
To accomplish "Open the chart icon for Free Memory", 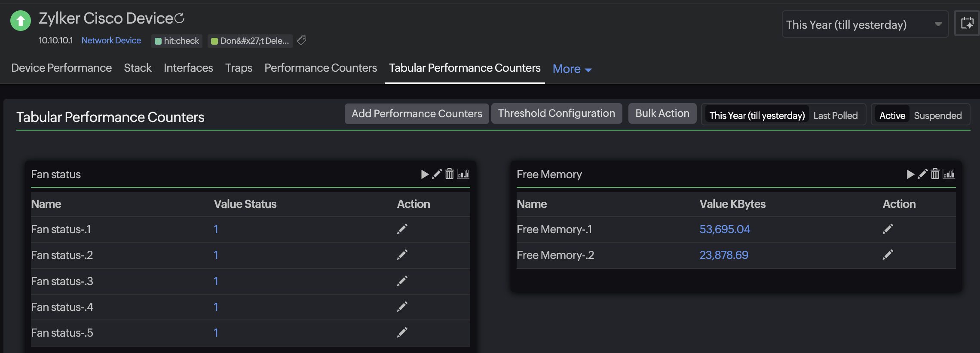I will tap(949, 174).
